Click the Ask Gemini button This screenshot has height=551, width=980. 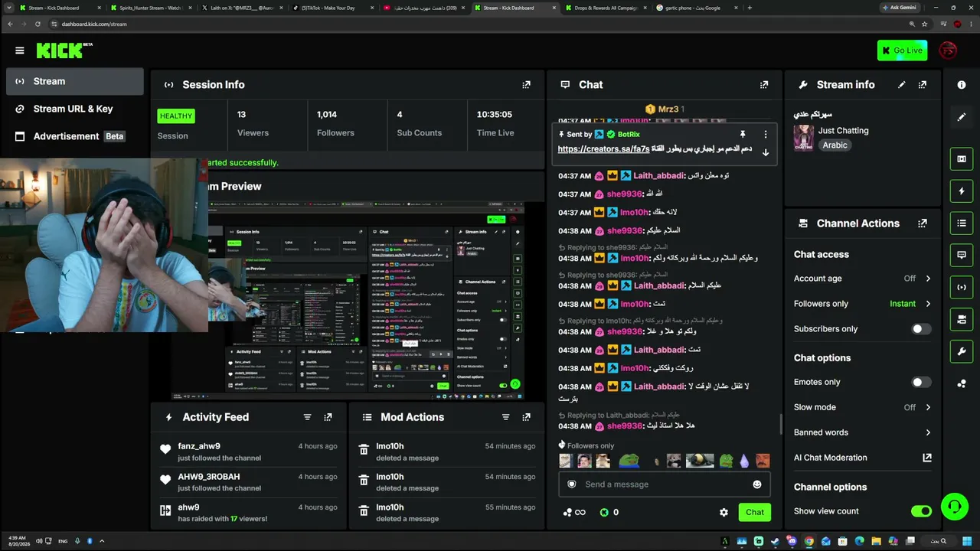pos(898,8)
